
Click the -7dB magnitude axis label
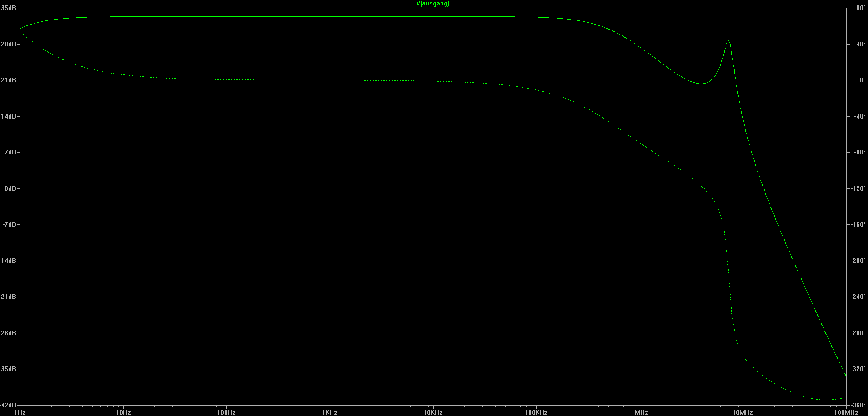click(x=10, y=224)
